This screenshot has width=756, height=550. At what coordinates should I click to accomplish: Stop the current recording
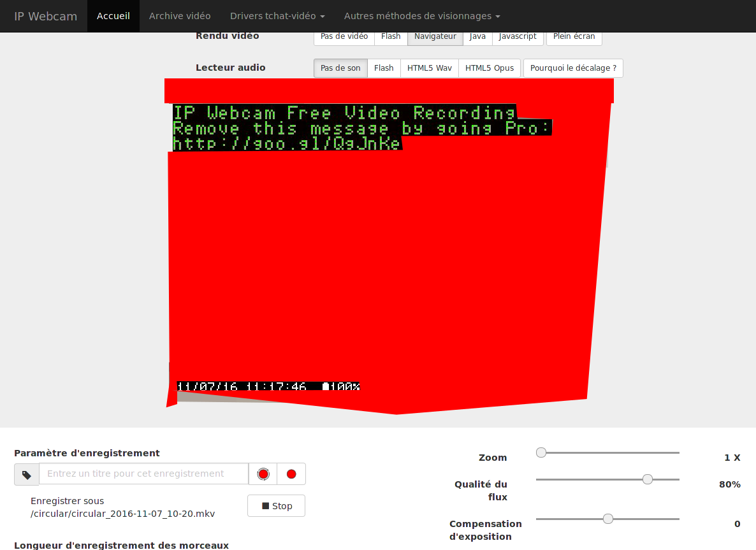(x=276, y=505)
